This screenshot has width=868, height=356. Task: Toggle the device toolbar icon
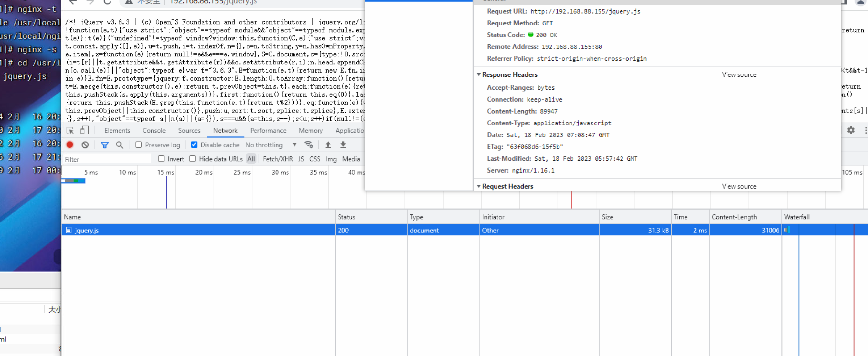coord(84,130)
